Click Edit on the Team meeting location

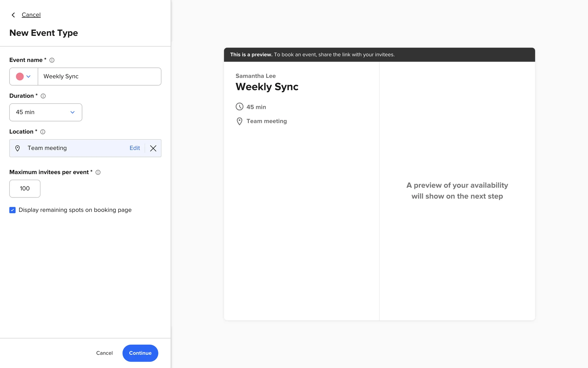[x=134, y=148]
